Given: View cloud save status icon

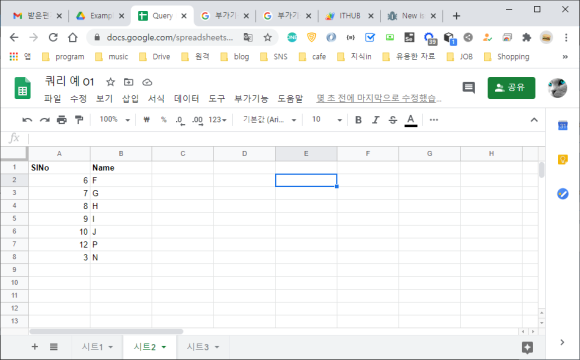Looking at the screenshot, I should (x=147, y=82).
